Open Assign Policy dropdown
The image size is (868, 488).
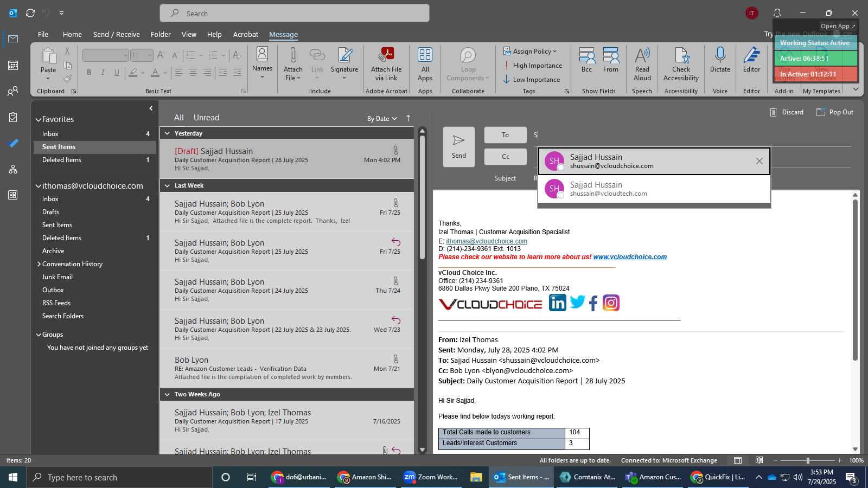click(x=530, y=52)
